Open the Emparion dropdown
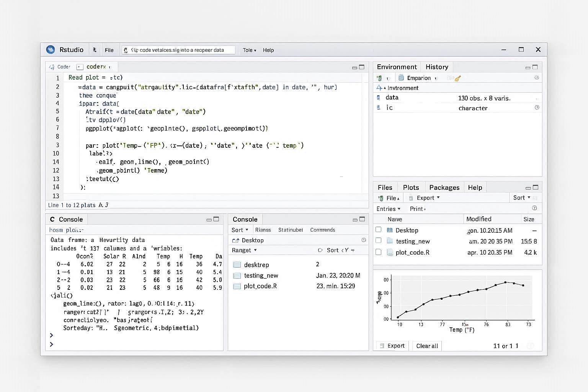This screenshot has width=588, height=392. [418, 78]
